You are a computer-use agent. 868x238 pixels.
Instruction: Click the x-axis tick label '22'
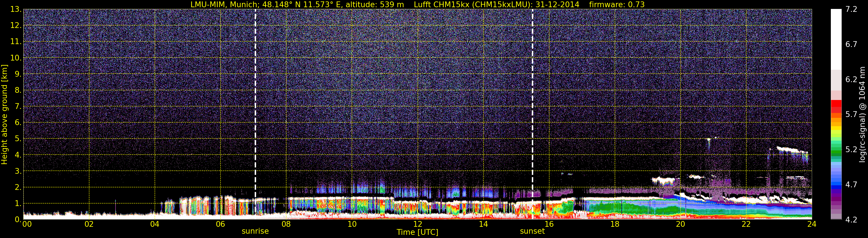pyautogui.click(x=746, y=224)
